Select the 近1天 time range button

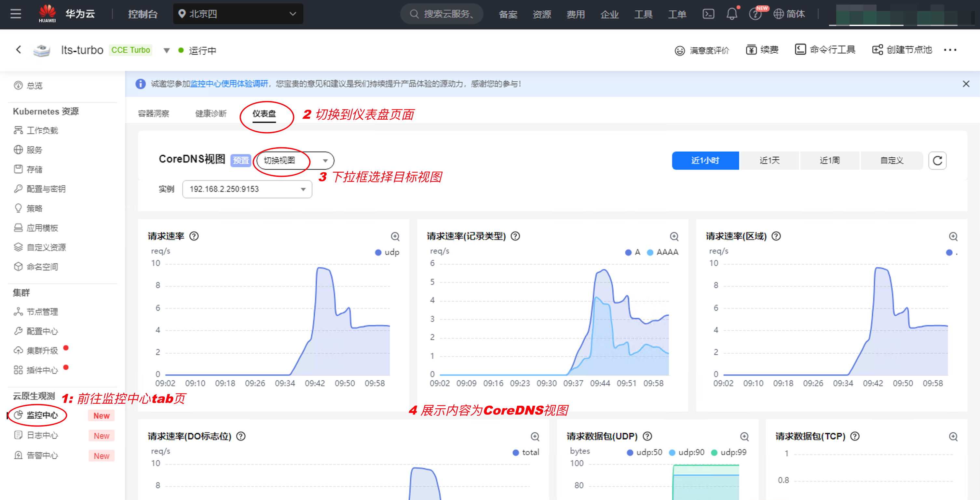[769, 161]
